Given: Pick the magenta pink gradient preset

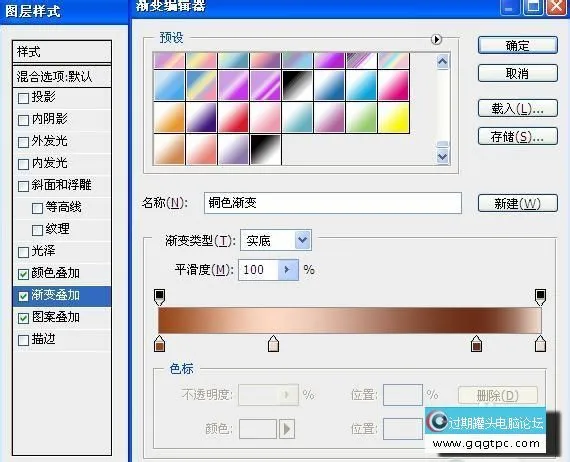Looking at the screenshot, I should 394,85.
